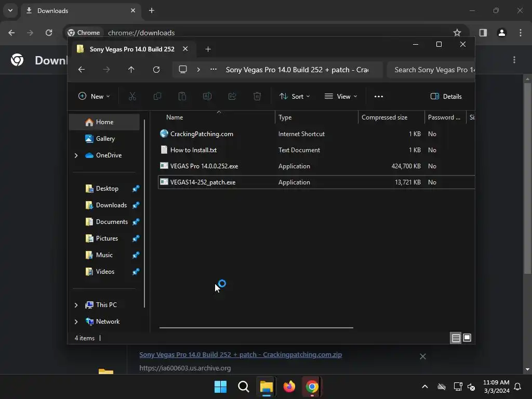This screenshot has height=399, width=532.
Task: Sort by the Name column header
Action: [175, 117]
